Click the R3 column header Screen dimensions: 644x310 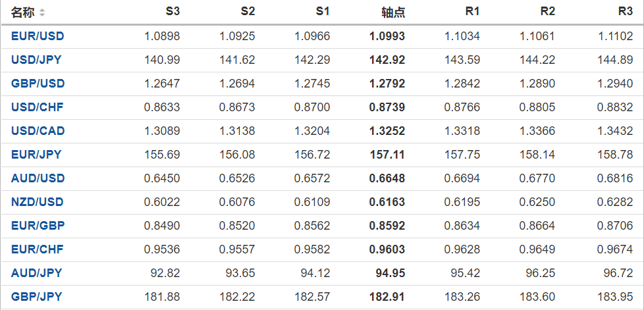(x=626, y=13)
